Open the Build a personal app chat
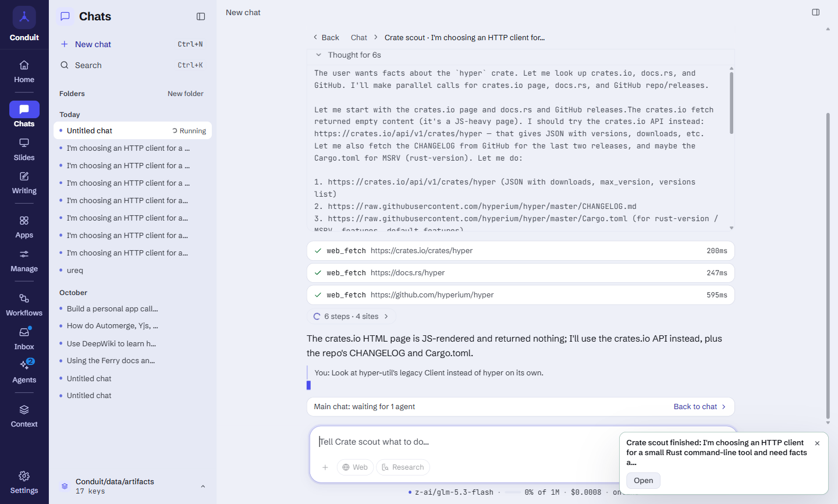The image size is (838, 504). (x=133, y=309)
